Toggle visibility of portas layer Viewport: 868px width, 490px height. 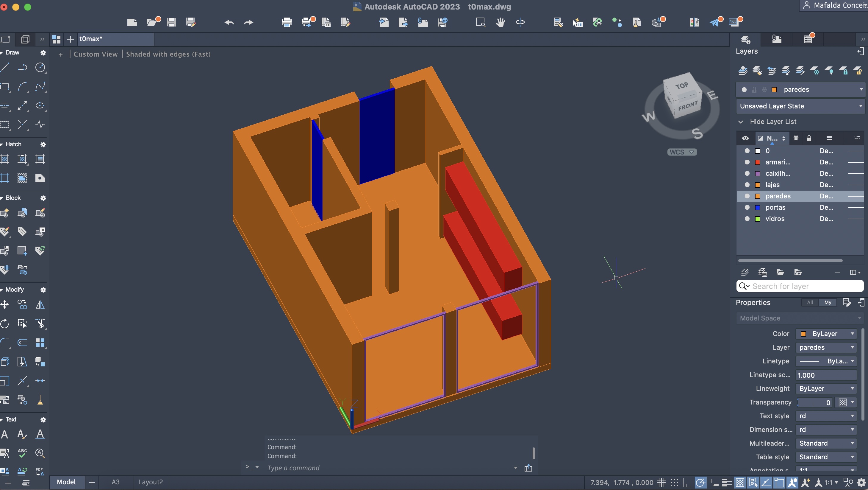tap(747, 207)
